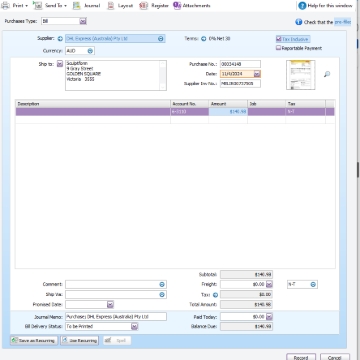This screenshot has height=360, width=360.
Task: Click Save as Recurring button
Action: (x=34, y=340)
